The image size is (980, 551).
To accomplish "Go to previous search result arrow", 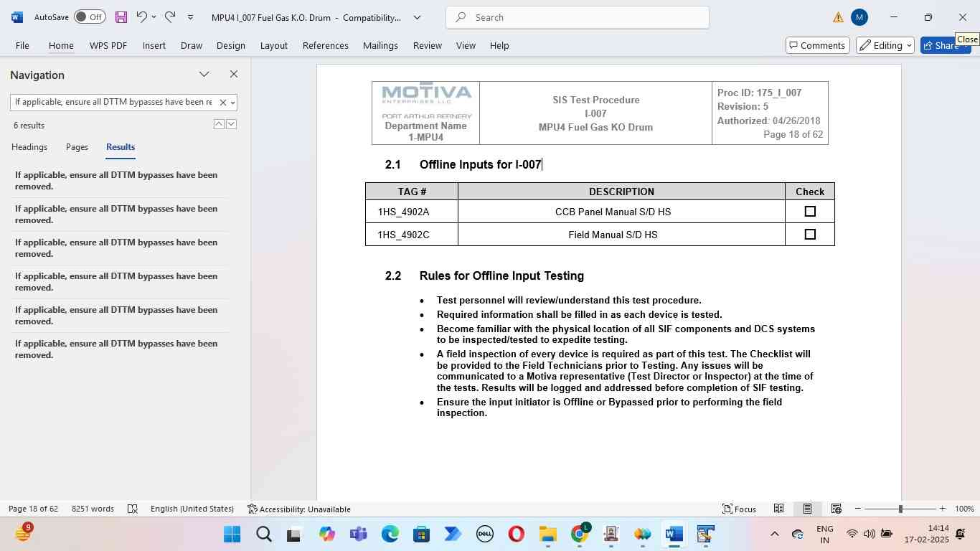I will (x=219, y=124).
